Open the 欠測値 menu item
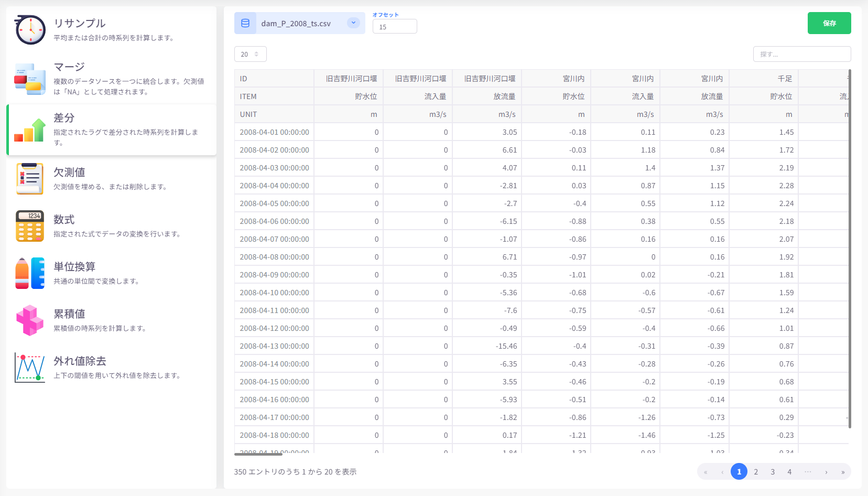The width and height of the screenshot is (868, 496). click(111, 179)
